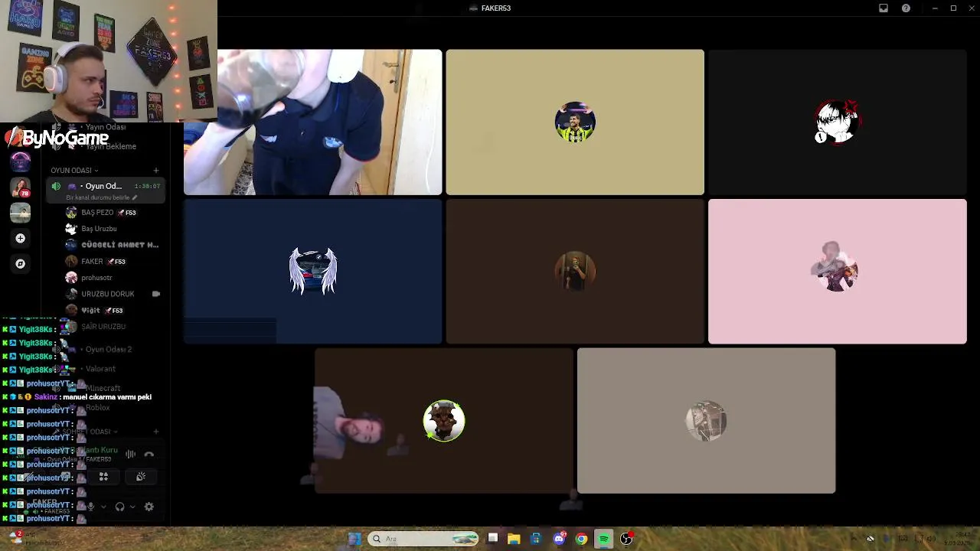Open the Discord help question-mark icon
Viewport: 980px width, 551px height.
click(x=906, y=8)
